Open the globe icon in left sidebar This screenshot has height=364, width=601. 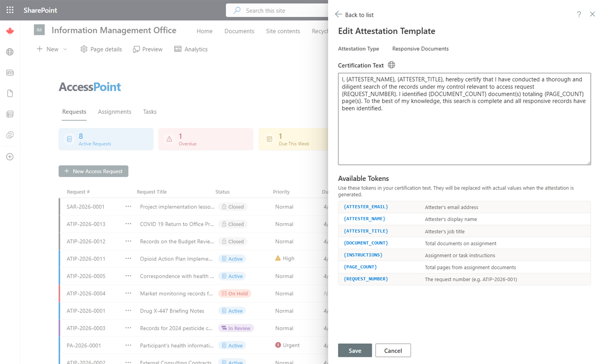[10, 52]
